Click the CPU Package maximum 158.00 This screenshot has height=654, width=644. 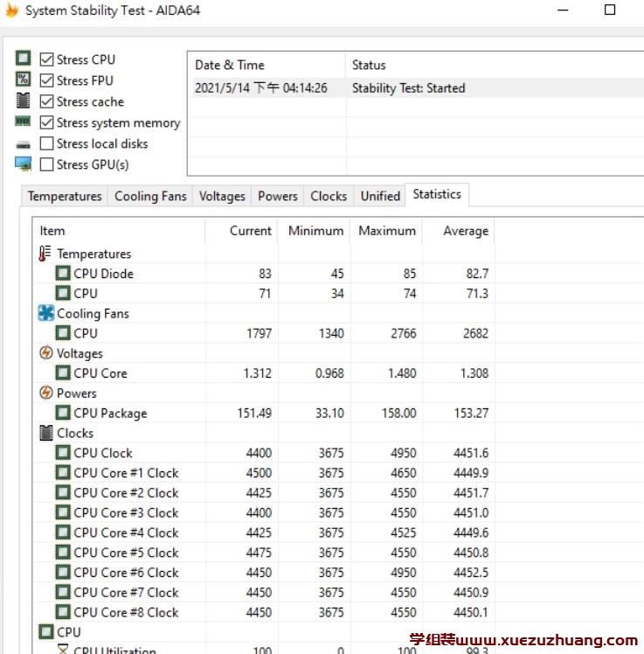pyautogui.click(x=399, y=413)
